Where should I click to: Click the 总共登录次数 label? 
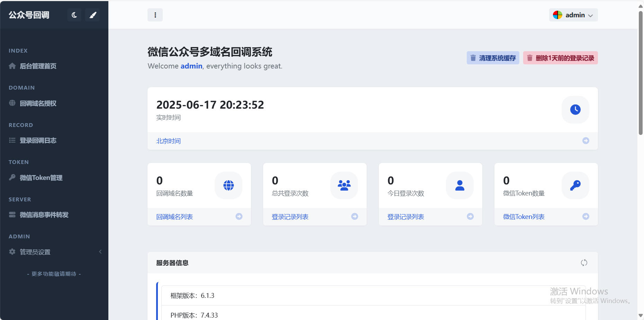[x=290, y=193]
